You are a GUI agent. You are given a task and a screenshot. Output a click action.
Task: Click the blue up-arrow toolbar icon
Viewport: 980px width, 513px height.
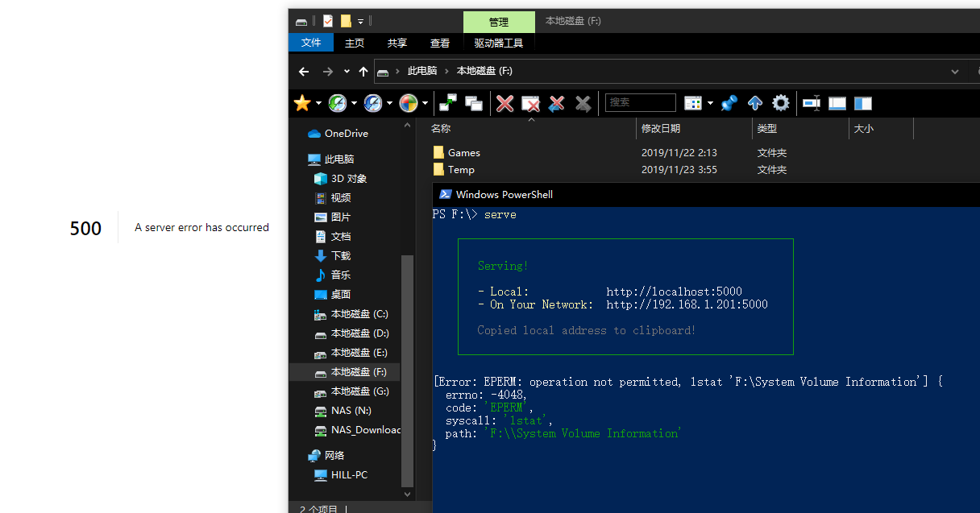point(755,103)
